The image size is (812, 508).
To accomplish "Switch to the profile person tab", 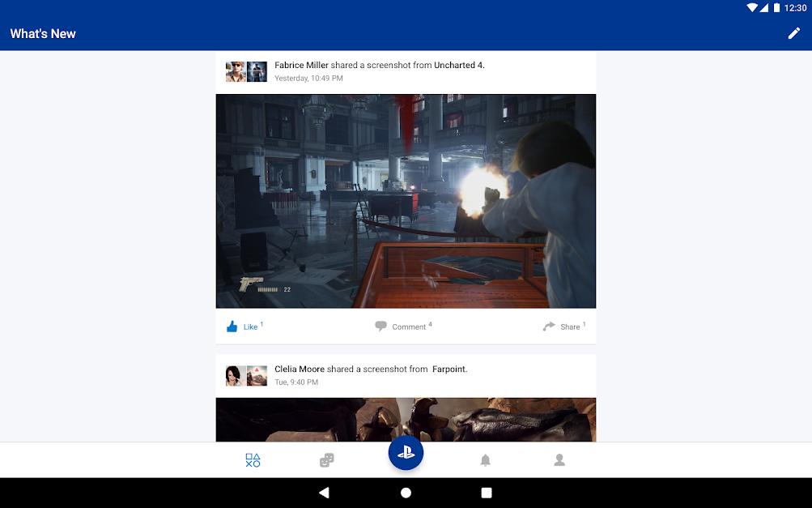I will [x=559, y=459].
